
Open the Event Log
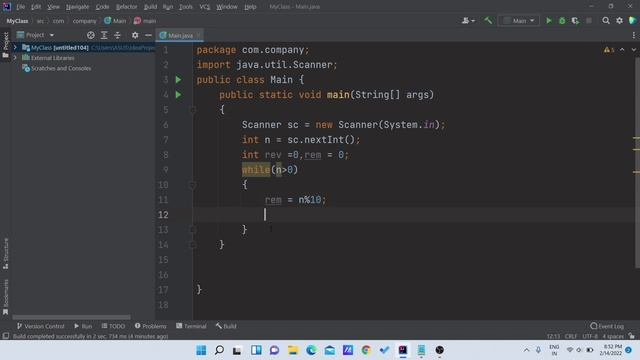point(607,326)
